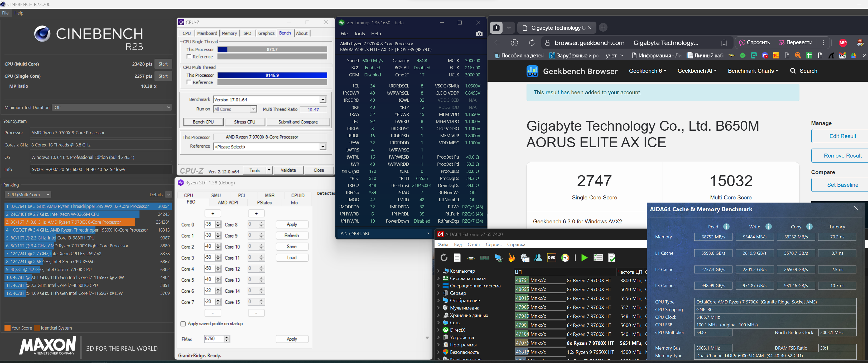Tick the CPU Multi Thread Reference checkbox

[189, 82]
